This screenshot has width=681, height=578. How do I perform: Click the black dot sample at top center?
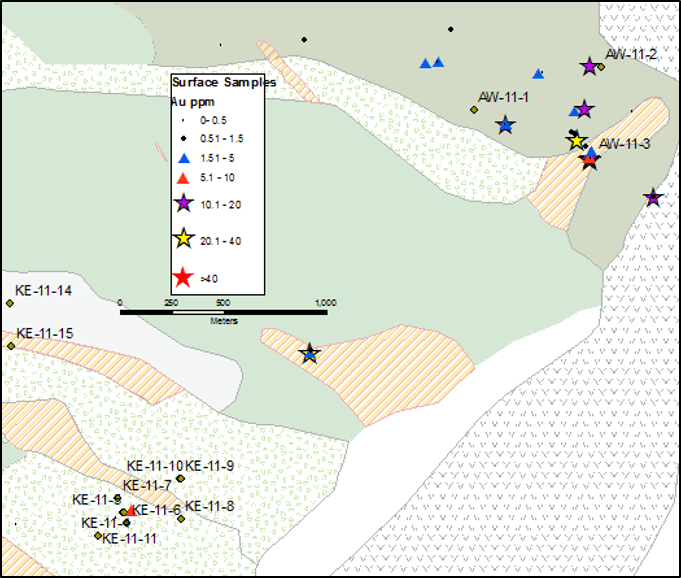click(x=304, y=40)
